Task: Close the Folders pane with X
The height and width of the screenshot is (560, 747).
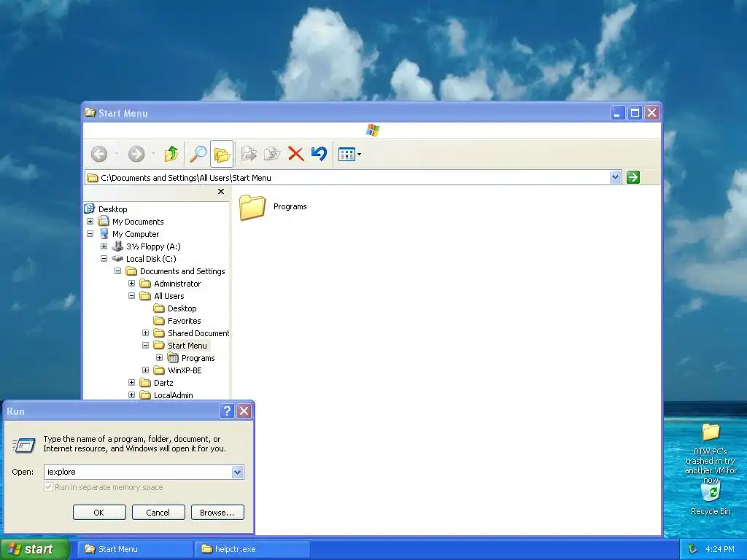Action: pyautogui.click(x=220, y=192)
